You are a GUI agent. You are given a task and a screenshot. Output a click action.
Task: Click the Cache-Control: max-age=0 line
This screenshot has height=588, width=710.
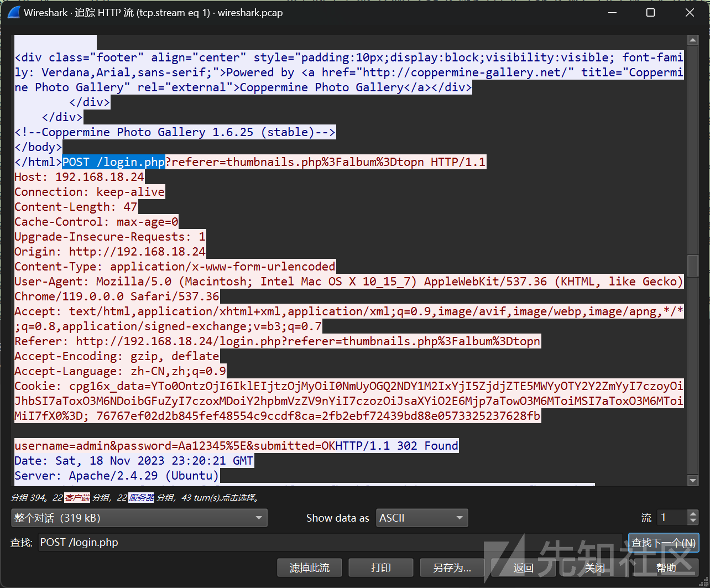pos(96,222)
